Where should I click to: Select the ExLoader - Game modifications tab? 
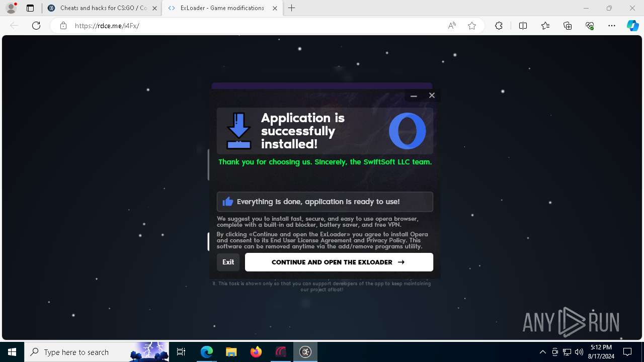tap(222, 8)
